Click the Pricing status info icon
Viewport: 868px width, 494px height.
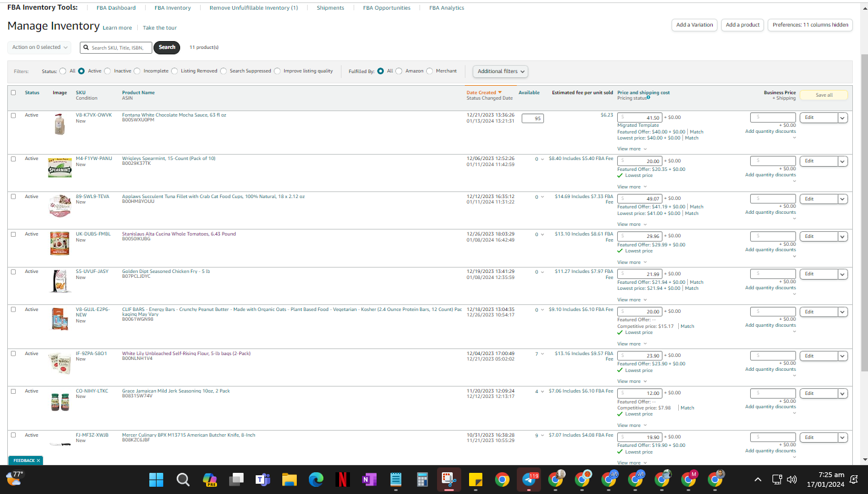649,97
